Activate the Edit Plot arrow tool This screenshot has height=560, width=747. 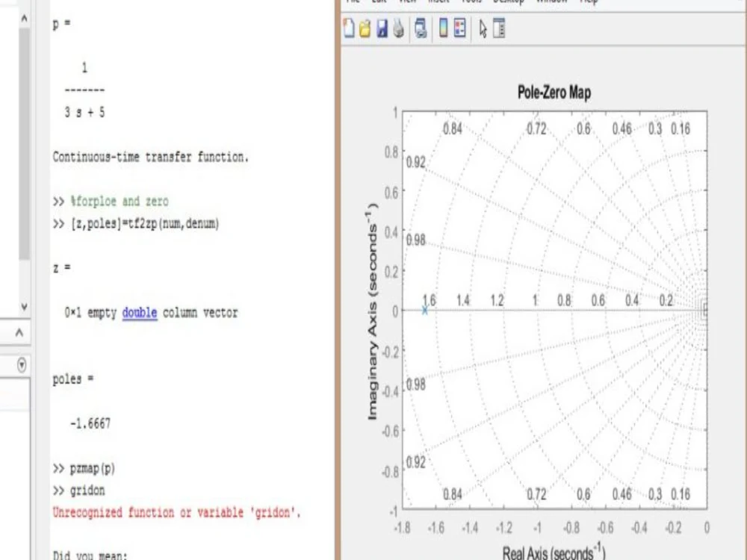click(483, 28)
